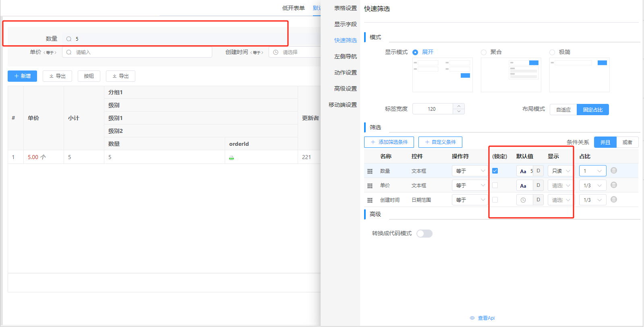The image size is (644, 327).
Task: Click the orderId attachment icon in row 1
Action: pos(231,157)
